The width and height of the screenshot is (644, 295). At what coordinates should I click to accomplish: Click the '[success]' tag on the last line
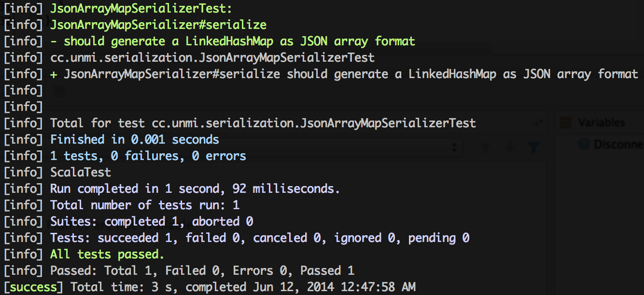click(33, 287)
